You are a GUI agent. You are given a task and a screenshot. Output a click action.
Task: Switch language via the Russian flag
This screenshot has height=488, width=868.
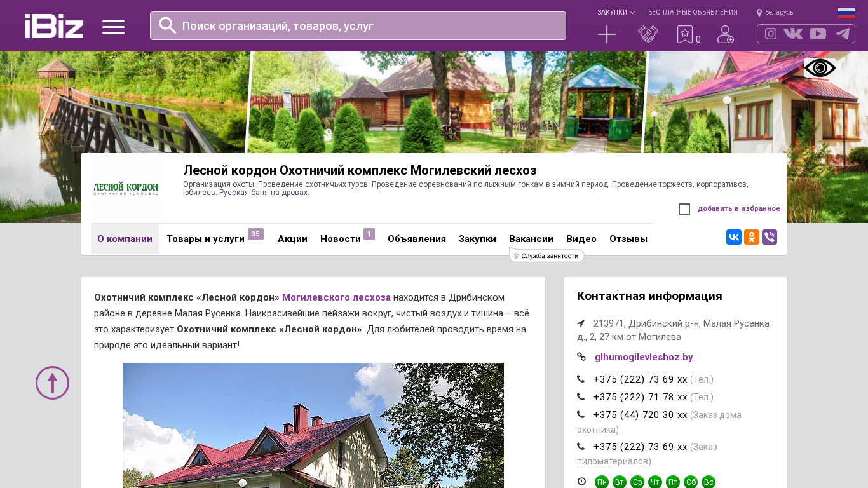point(846,13)
